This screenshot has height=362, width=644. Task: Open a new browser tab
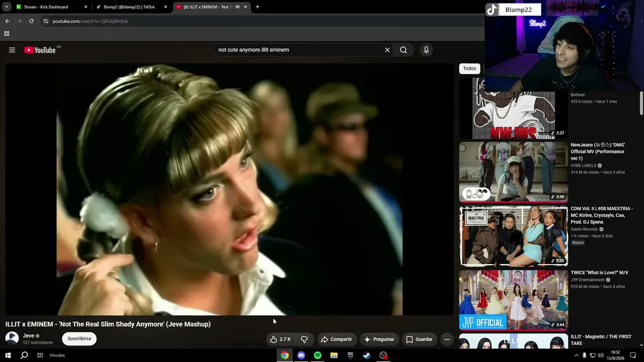point(258,7)
